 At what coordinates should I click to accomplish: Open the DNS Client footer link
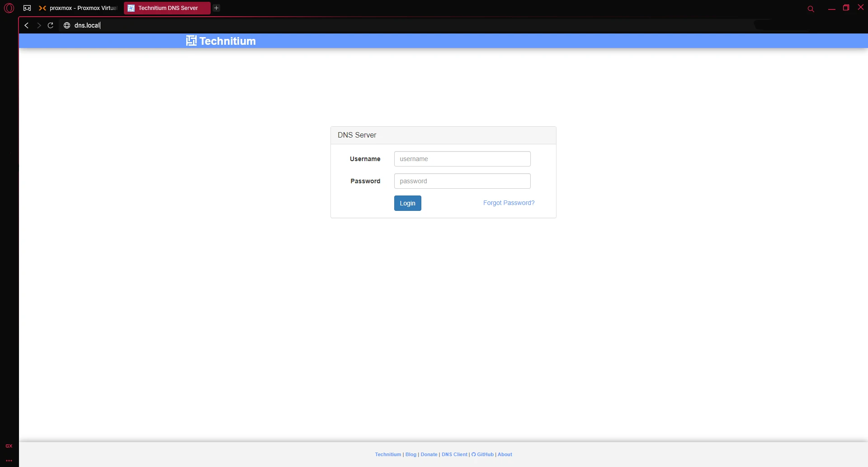coord(454,454)
